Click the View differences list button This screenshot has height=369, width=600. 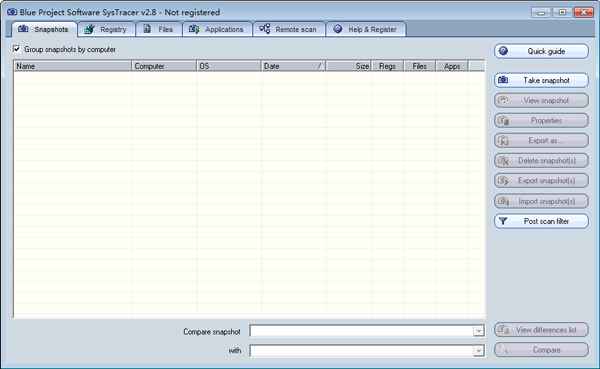point(541,330)
